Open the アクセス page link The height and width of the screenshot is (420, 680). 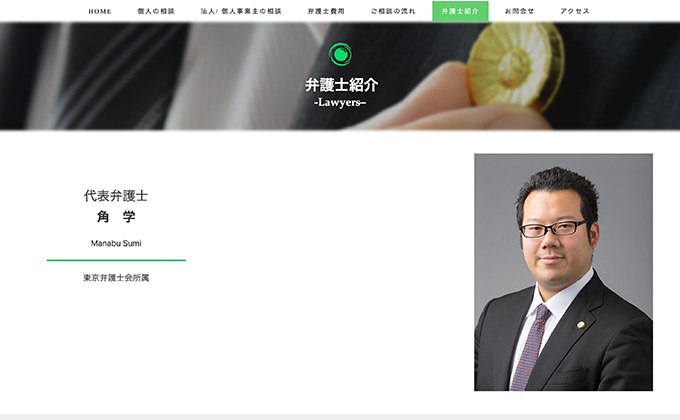[x=575, y=11]
